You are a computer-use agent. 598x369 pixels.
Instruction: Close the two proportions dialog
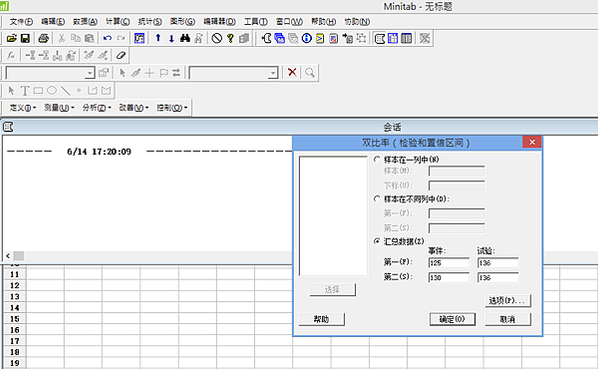point(532,142)
